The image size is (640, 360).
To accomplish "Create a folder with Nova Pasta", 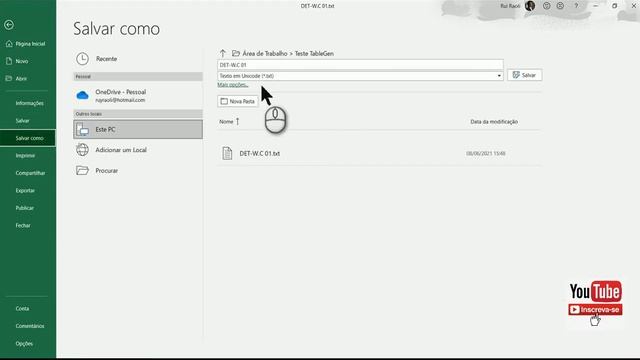I will point(238,101).
